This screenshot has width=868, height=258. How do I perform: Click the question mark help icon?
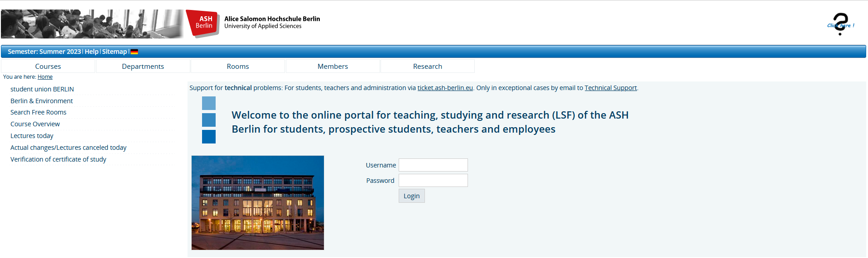(x=840, y=24)
